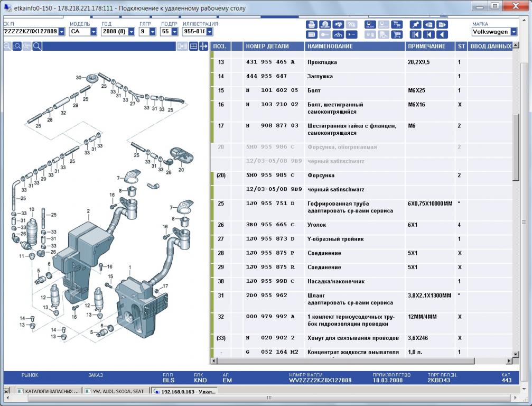532x406 pixels.
Task: Click the large magnifier zoom icon
Action: click(38, 46)
